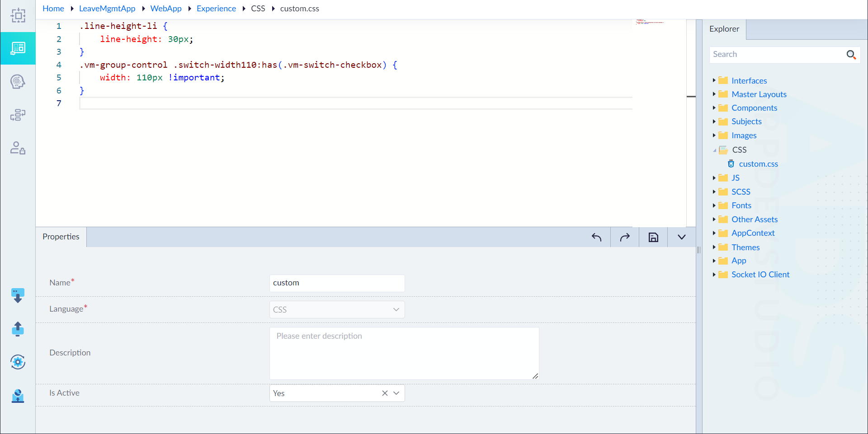Image resolution: width=868 pixels, height=434 pixels.
Task: Open Experience breadcrumb link
Action: [x=216, y=9]
